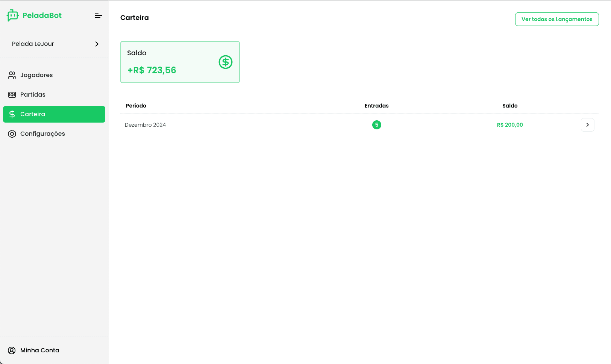Click the PeladaBot robot logo icon
The image size is (611, 364).
pos(12,15)
